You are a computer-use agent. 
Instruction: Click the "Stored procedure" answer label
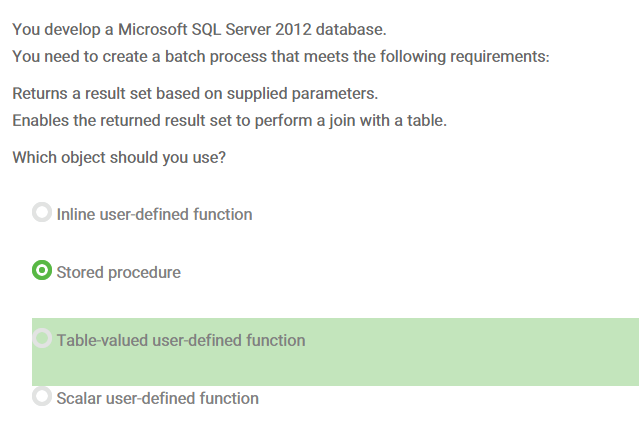(x=118, y=272)
